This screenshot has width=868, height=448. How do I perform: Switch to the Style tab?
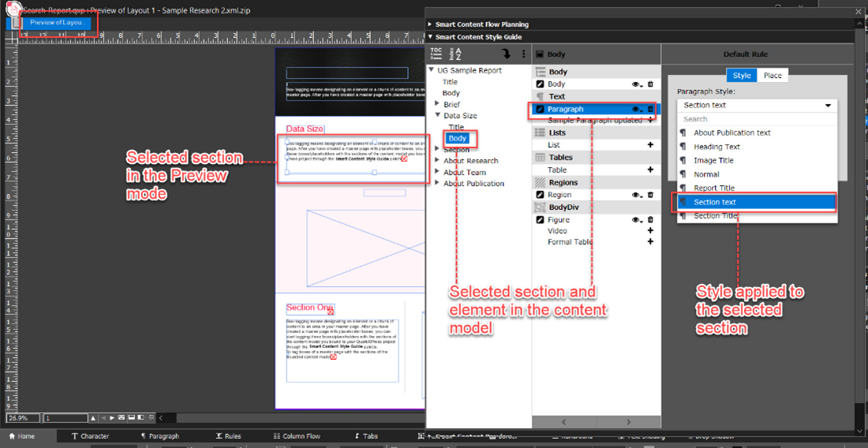click(741, 75)
